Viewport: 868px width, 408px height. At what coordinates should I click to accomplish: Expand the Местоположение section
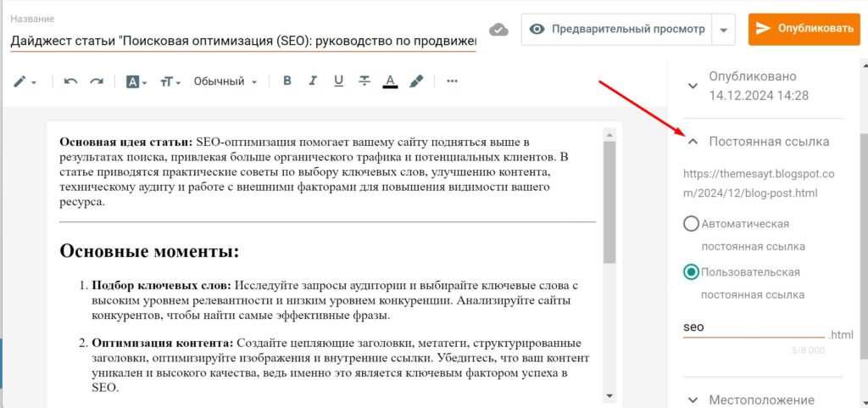point(693,400)
